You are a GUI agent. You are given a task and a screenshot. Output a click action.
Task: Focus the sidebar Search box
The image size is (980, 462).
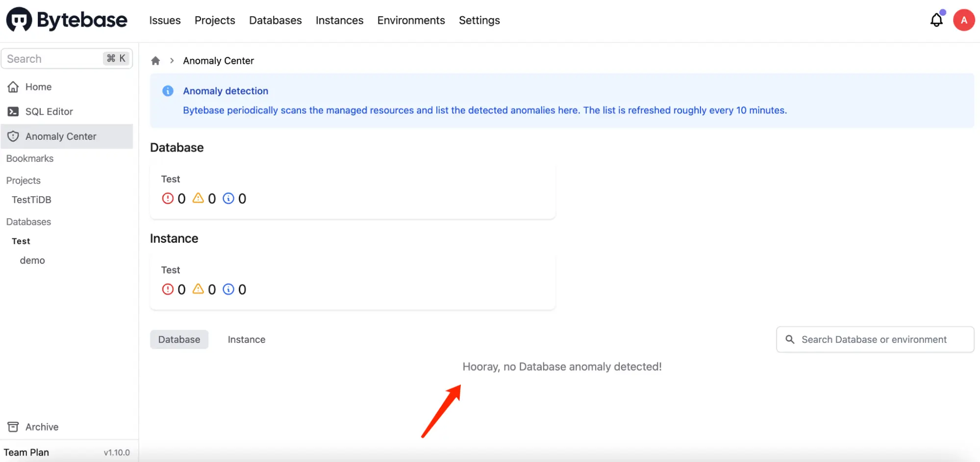coord(67,59)
